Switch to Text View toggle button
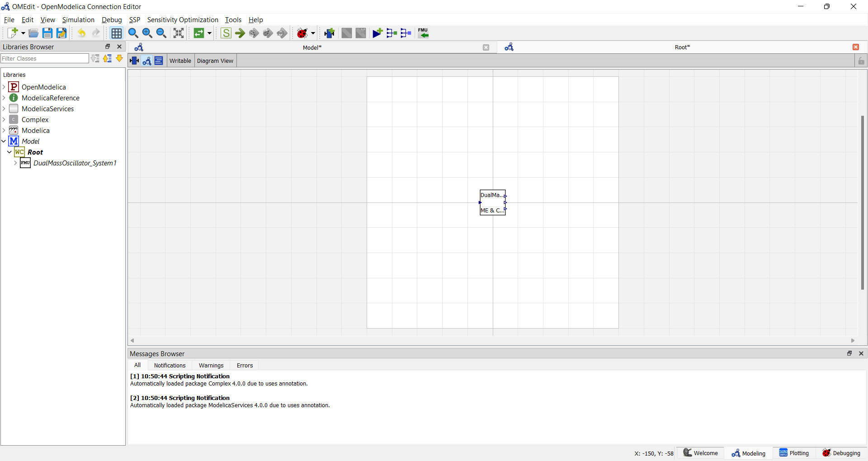Viewport: 868px width, 461px height. click(x=159, y=61)
